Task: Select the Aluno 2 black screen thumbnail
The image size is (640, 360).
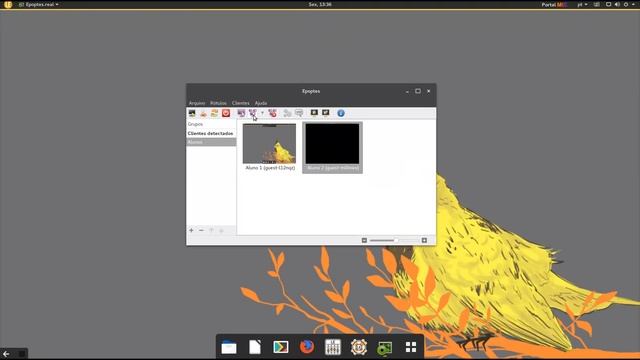Action: point(332,147)
